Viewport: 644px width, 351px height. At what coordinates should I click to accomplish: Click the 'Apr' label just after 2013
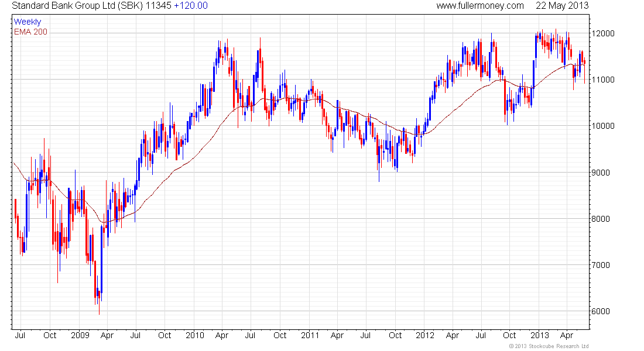(x=567, y=335)
